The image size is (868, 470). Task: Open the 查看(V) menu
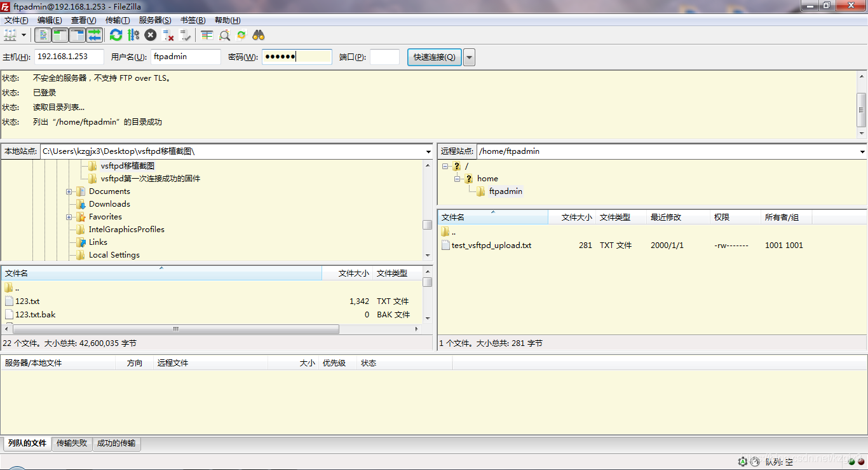coord(84,20)
